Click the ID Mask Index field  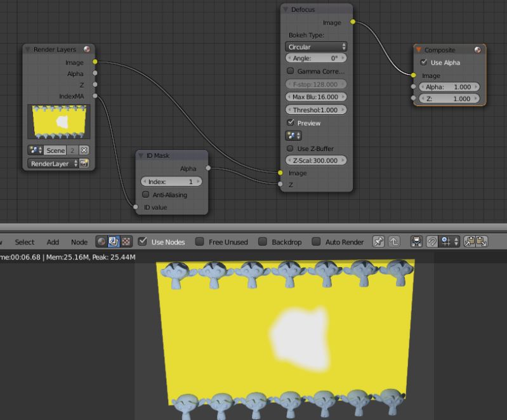click(x=171, y=181)
